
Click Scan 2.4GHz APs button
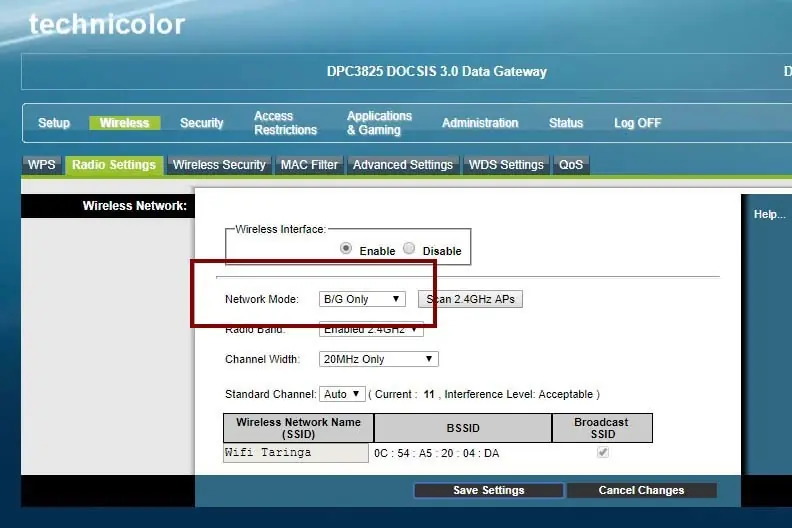click(x=470, y=299)
